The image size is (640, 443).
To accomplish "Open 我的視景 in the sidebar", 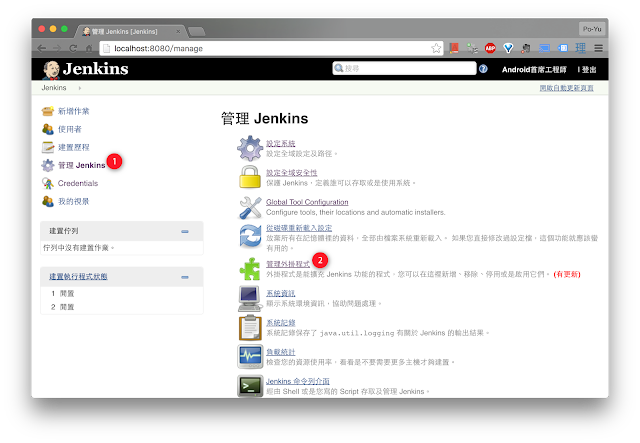I will click(x=73, y=201).
